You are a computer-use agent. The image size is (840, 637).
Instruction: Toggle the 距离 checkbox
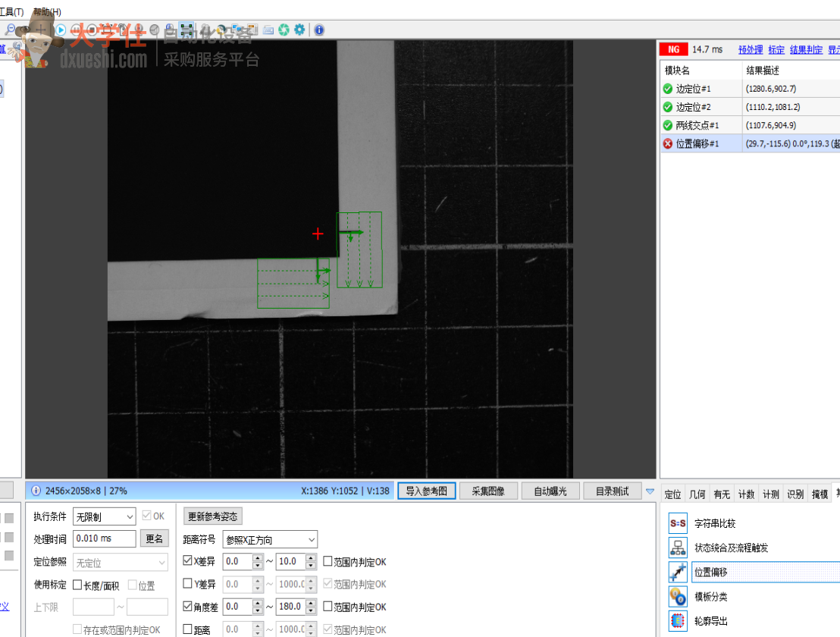187,629
